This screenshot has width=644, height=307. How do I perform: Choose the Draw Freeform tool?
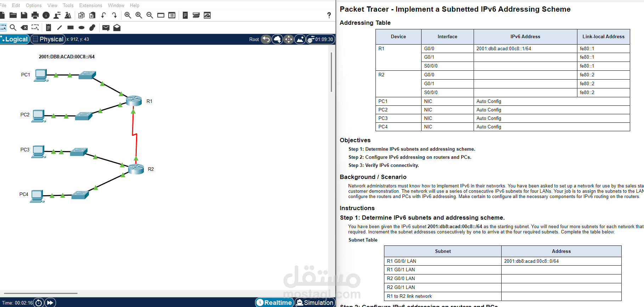coord(92,27)
